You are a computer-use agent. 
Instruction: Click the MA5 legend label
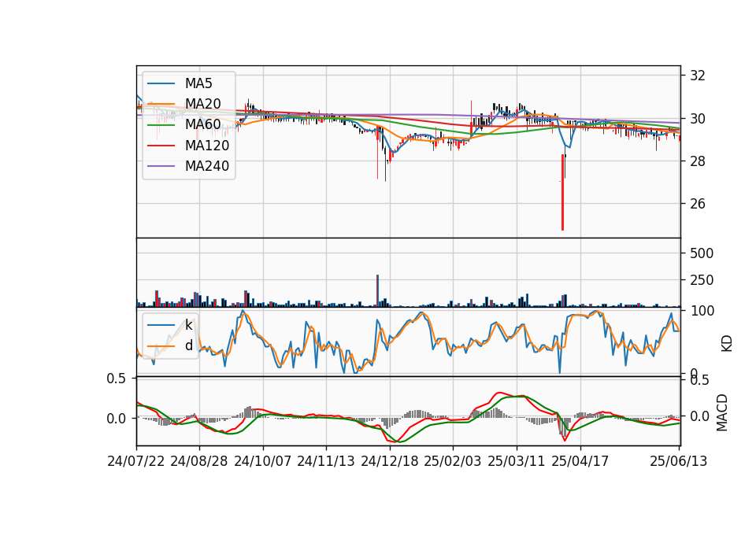click(x=198, y=83)
